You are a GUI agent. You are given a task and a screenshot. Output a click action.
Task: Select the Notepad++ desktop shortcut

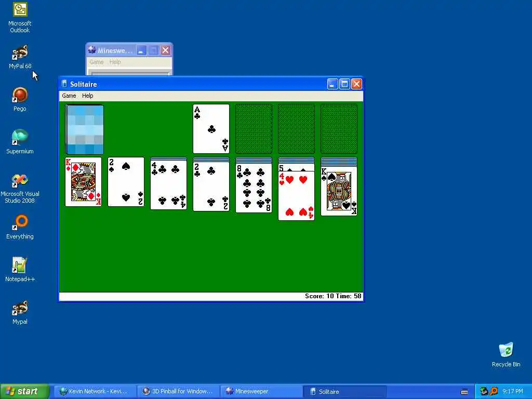(20, 270)
